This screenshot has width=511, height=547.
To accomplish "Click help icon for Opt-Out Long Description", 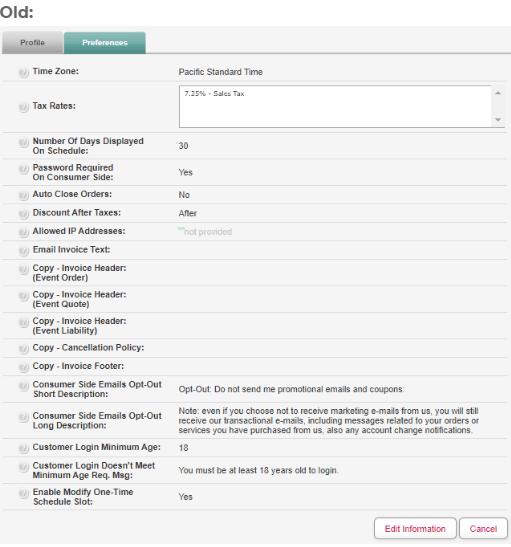I will (x=23, y=417).
